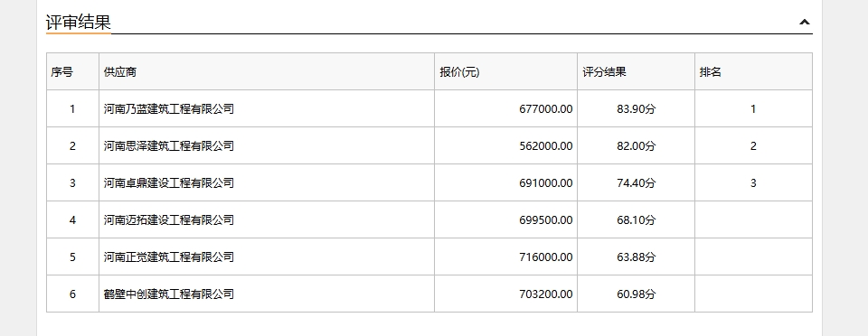Image resolution: width=868 pixels, height=336 pixels.
Task: Click the score 74.40分 cell
Action: coord(636,183)
